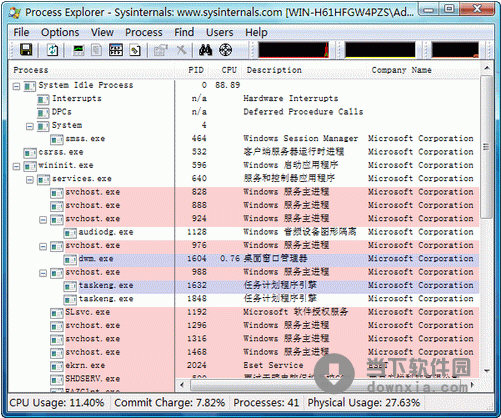
Task: Click 'Processes: 41' in status bar
Action: pyautogui.click(x=266, y=403)
